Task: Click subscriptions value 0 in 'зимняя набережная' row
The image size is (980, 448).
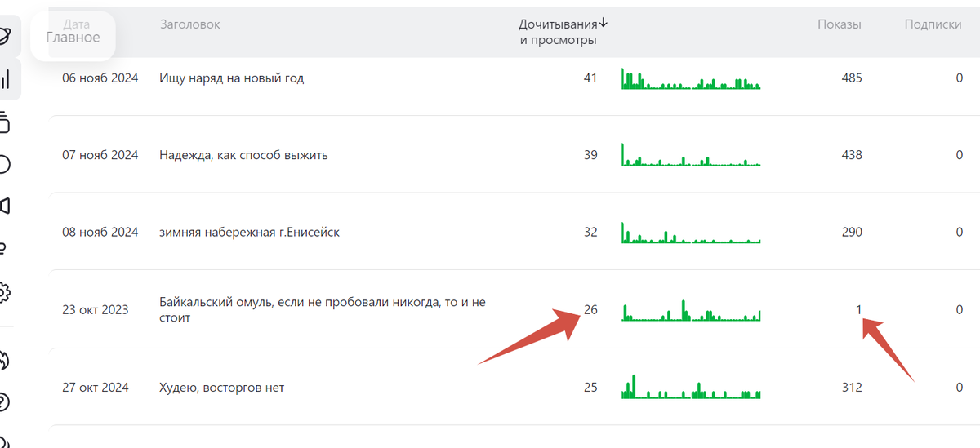Action: [x=959, y=232]
